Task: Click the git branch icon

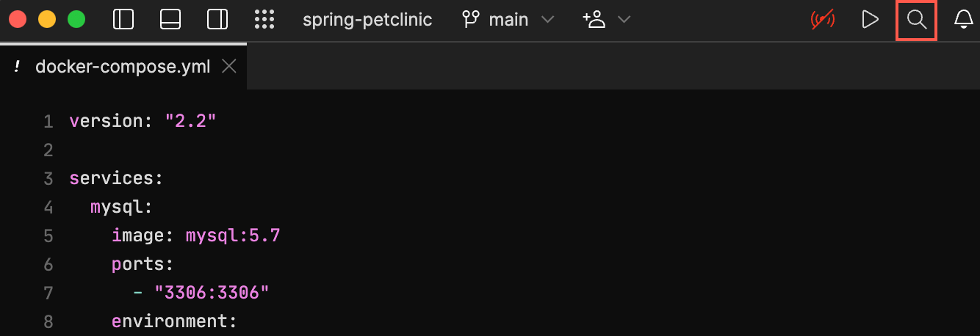Action: tap(470, 20)
